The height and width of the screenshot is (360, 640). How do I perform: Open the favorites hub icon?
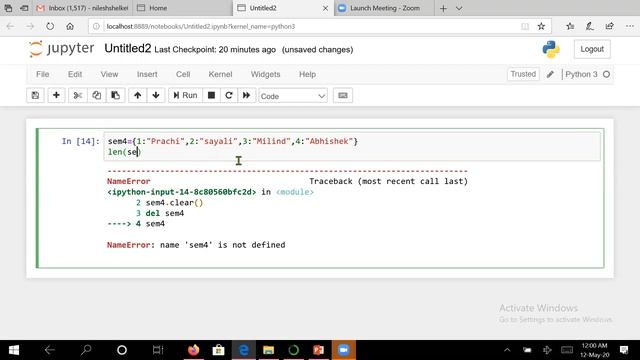tap(570, 27)
